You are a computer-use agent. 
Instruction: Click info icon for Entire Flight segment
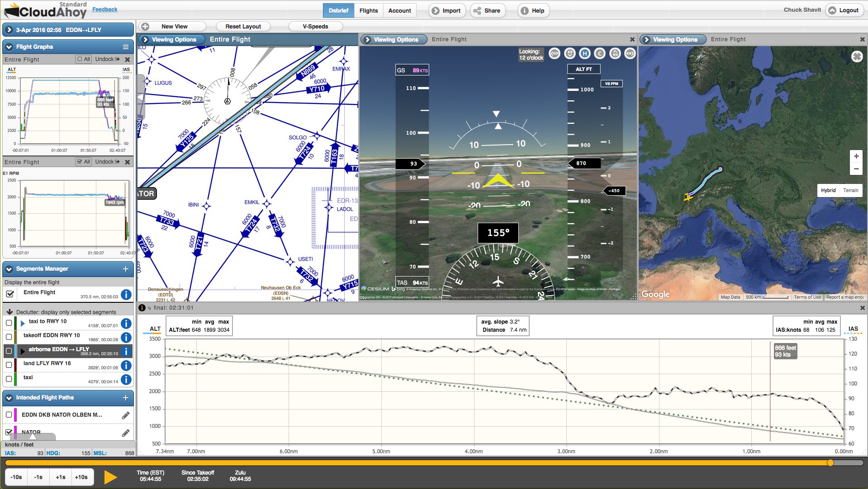pyautogui.click(x=126, y=295)
